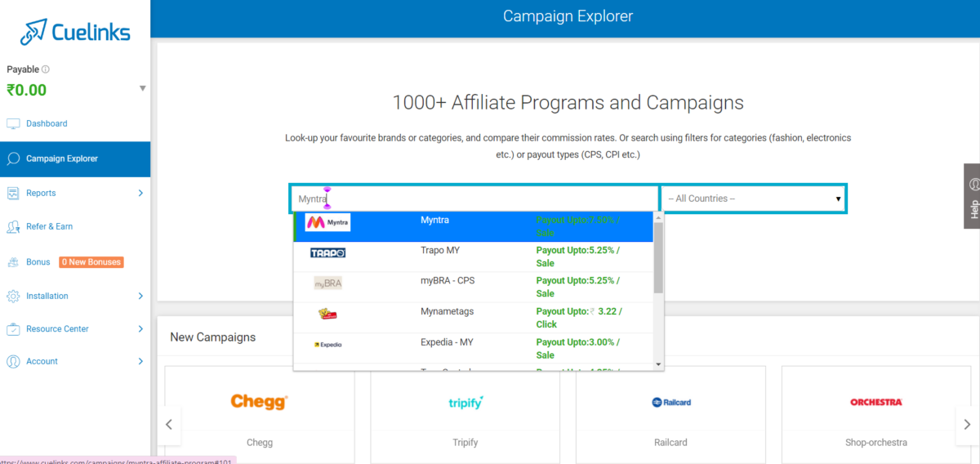Expand the payable amount dropdown arrow

[x=142, y=88]
